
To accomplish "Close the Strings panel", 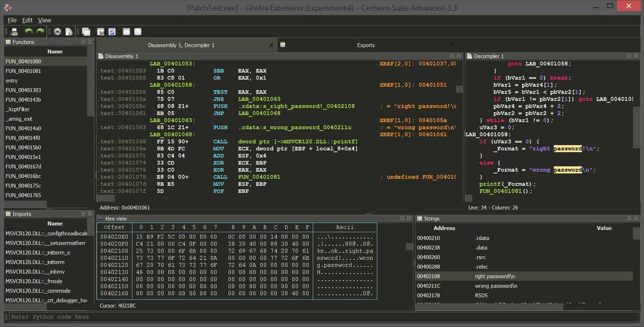I will coord(636,219).
